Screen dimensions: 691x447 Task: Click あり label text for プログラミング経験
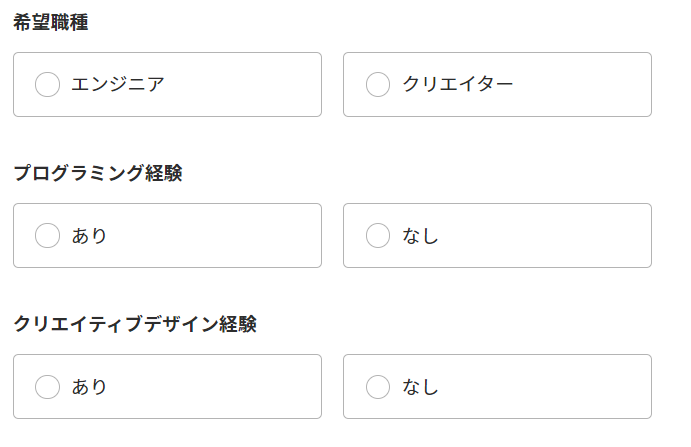click(89, 236)
